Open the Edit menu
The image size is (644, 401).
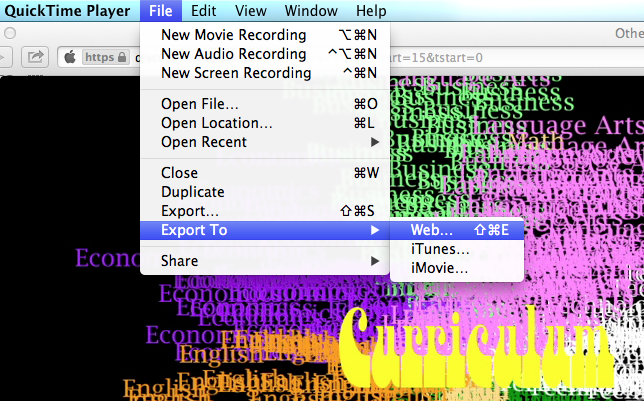(x=204, y=11)
